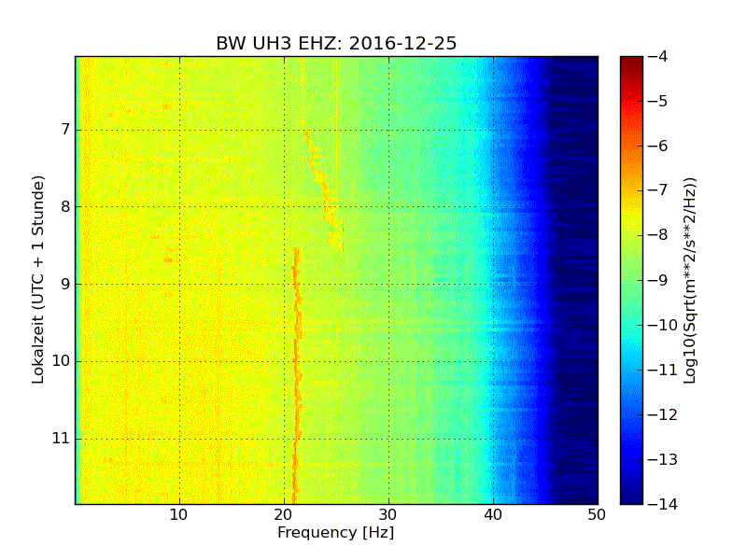Click colorbar tick label "−13"
The width and height of the screenshot is (747, 560).
click(663, 459)
